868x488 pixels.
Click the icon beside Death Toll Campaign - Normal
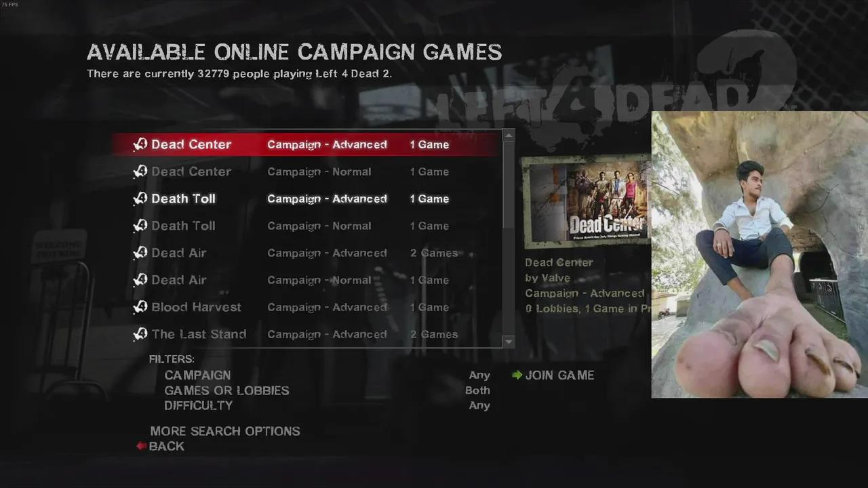140,226
